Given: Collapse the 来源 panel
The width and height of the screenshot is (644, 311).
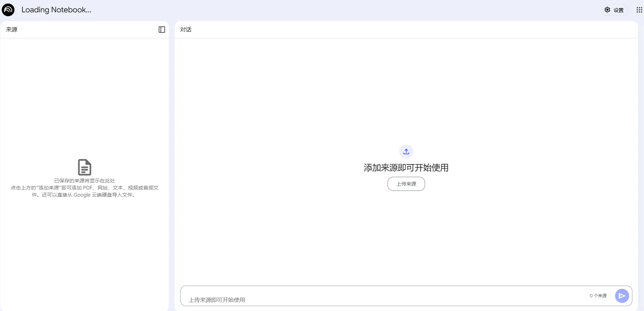Looking at the screenshot, I should 162,30.
